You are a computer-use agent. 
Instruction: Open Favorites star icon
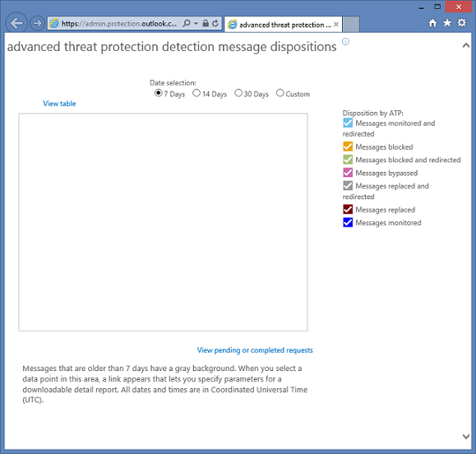pos(447,23)
